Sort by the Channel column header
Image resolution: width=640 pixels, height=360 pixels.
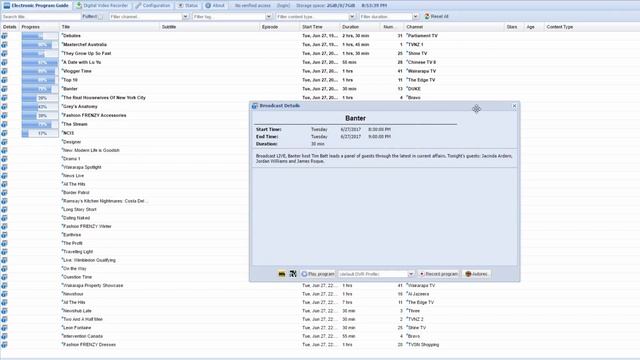[x=454, y=27]
